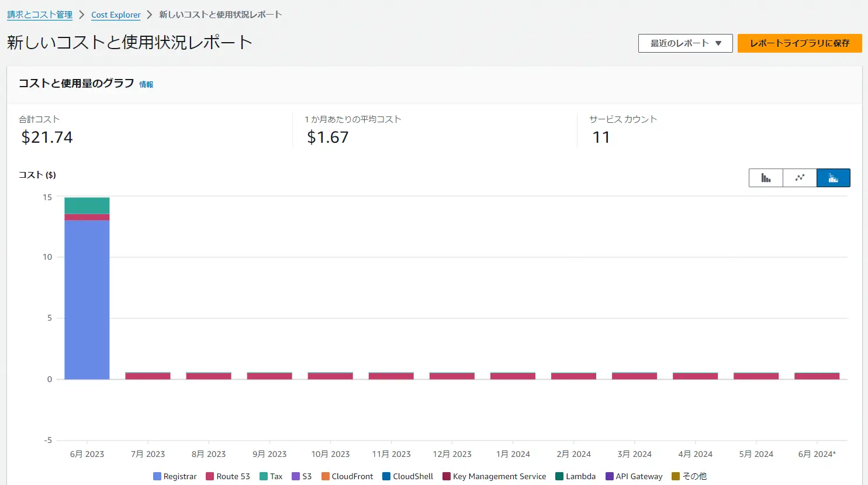Click the その他 legend entry
Viewport: 868px width, 485px height.
click(689, 476)
